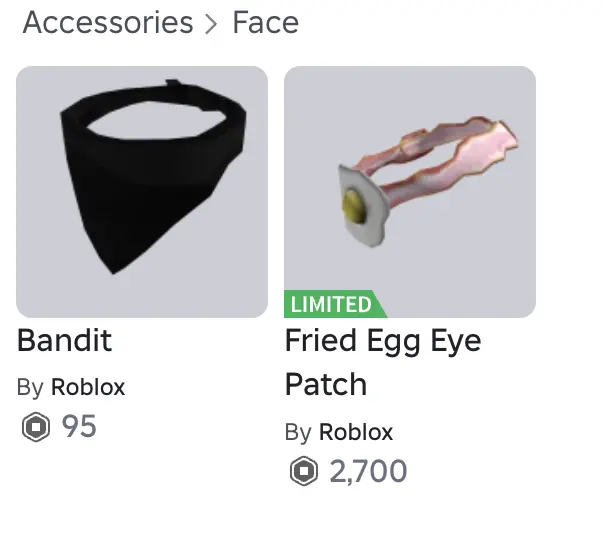Click the Robux icon beside price 95
Viewport: 610px width, 548px height.
(x=35, y=427)
